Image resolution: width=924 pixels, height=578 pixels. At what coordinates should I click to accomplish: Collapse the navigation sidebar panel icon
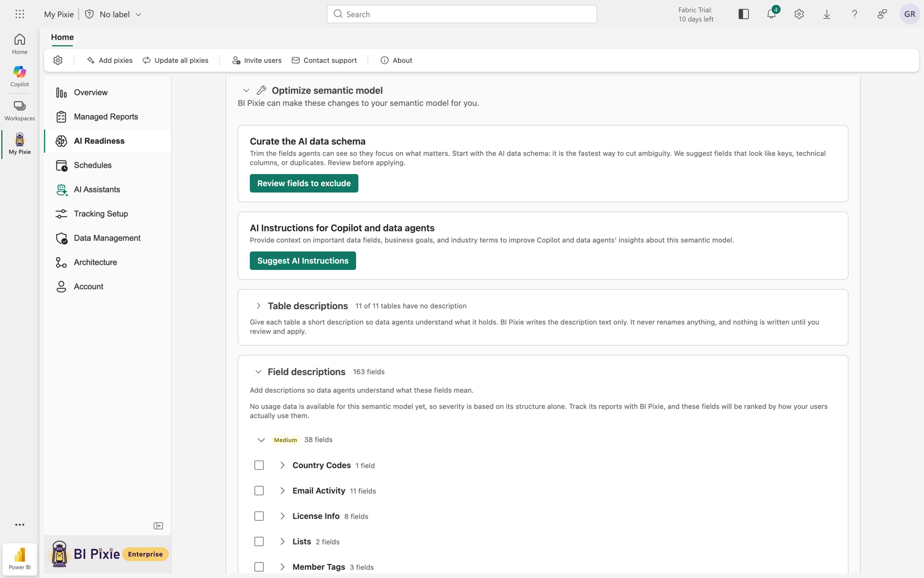tap(158, 526)
